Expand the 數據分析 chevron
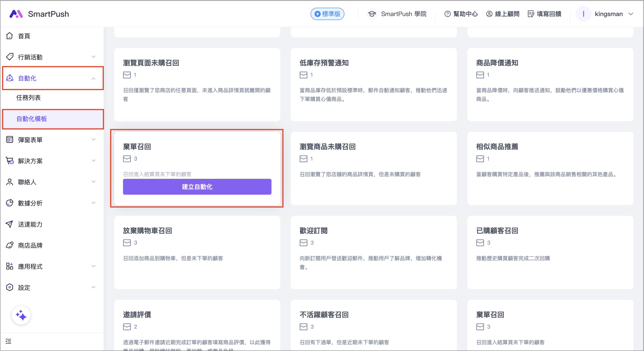 (94, 203)
